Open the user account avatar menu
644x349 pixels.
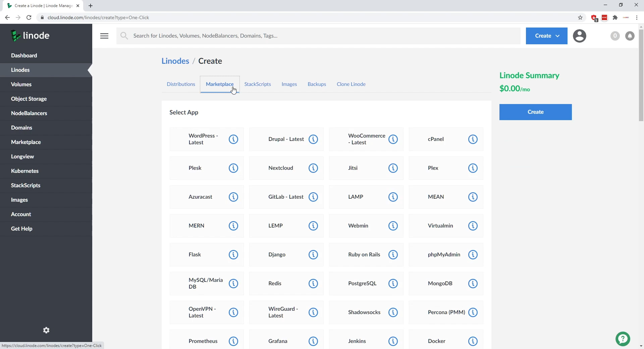(x=580, y=36)
